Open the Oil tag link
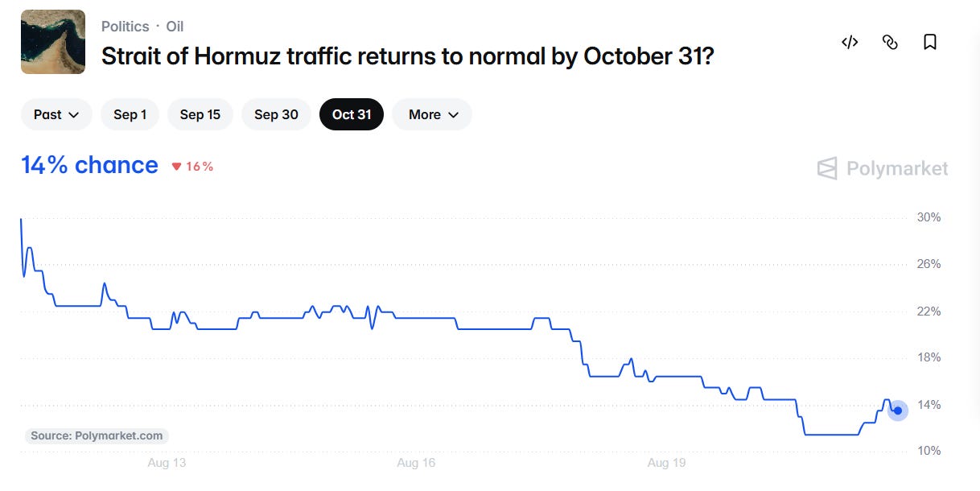This screenshot has height=491, width=980. point(175,27)
